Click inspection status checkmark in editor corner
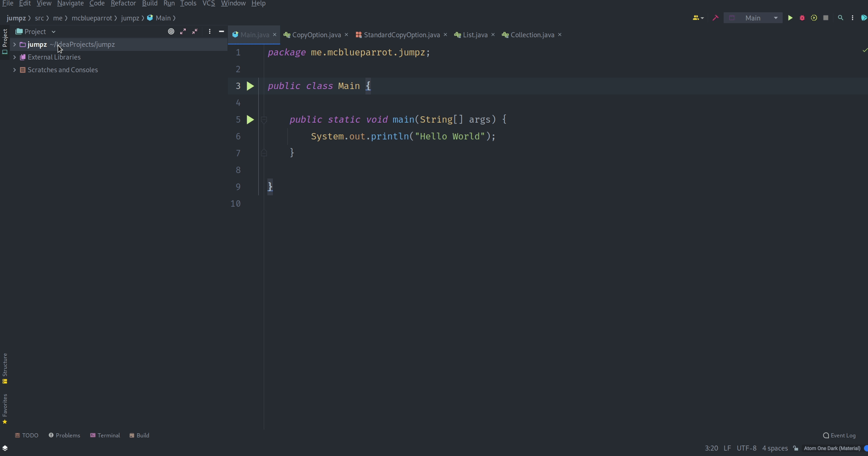This screenshot has width=868, height=456. (864, 50)
